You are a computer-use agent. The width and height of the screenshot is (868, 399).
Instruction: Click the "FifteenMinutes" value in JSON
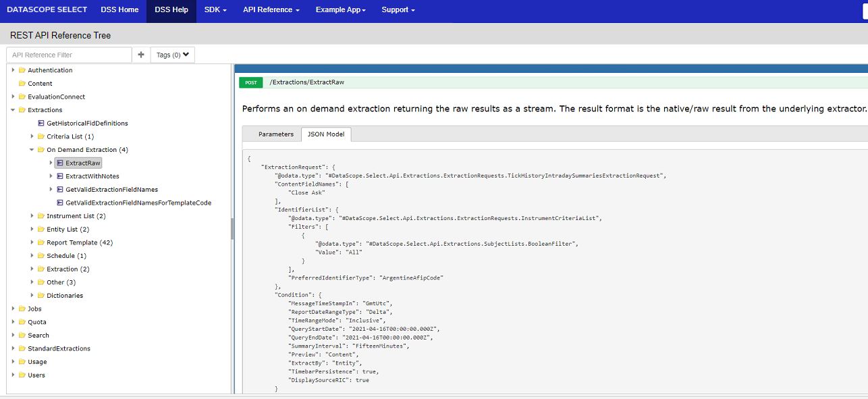click(x=381, y=346)
